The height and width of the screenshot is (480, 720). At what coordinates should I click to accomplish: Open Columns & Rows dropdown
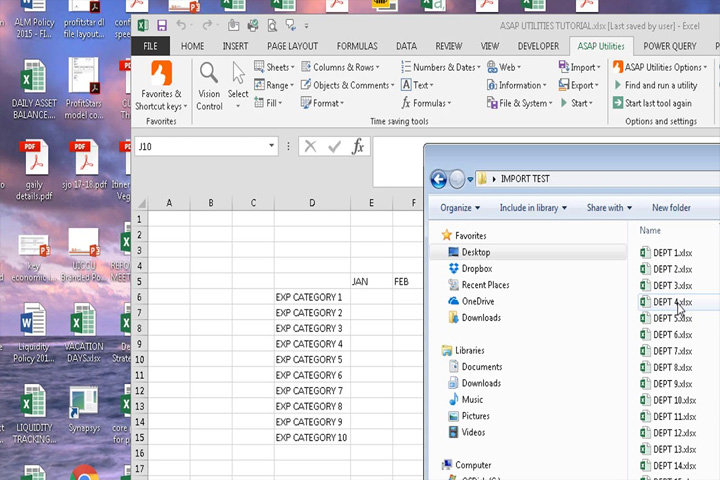click(340, 67)
